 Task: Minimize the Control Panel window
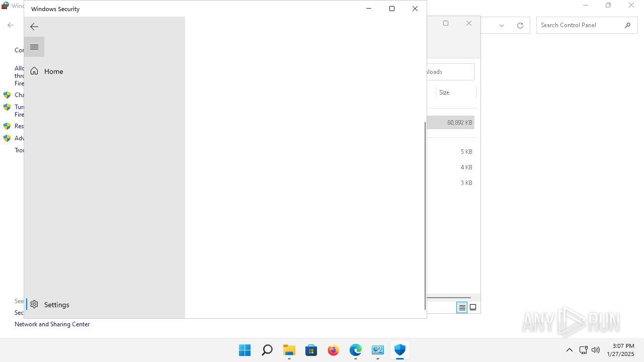point(586,6)
